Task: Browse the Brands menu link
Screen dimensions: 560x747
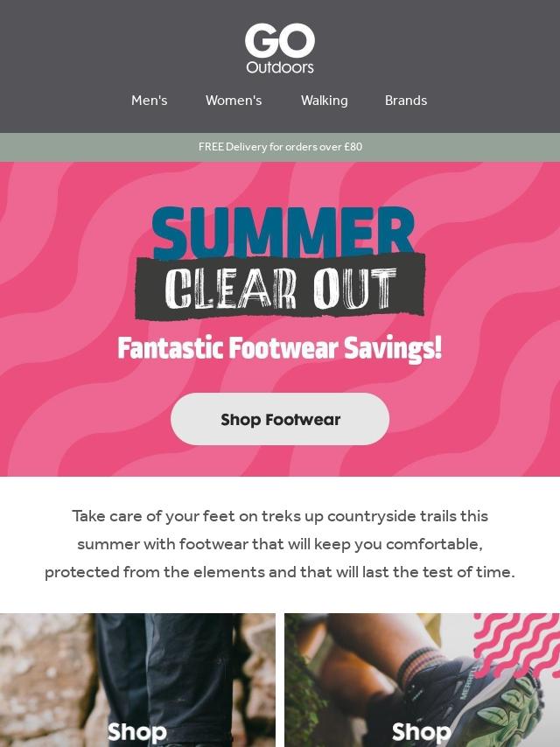Action: (x=406, y=101)
